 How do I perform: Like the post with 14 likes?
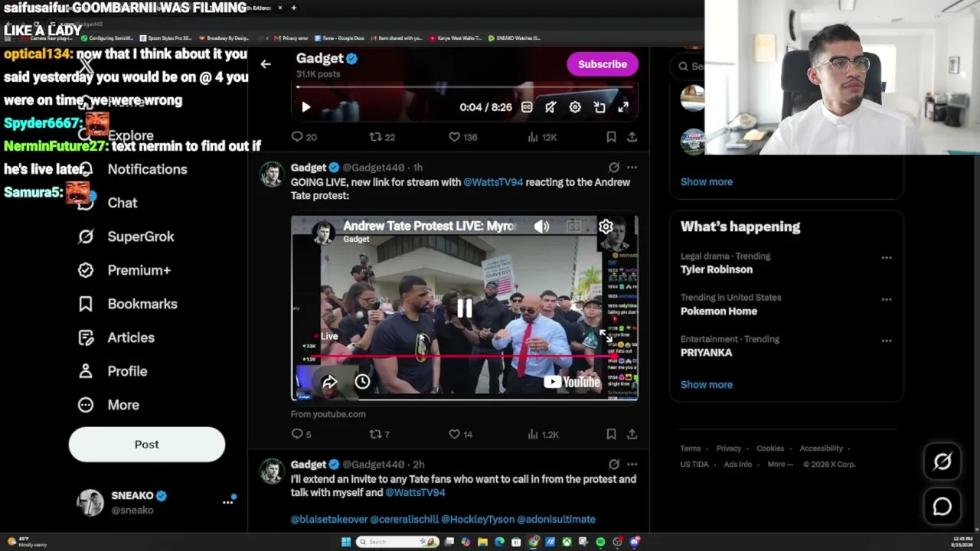click(460, 434)
